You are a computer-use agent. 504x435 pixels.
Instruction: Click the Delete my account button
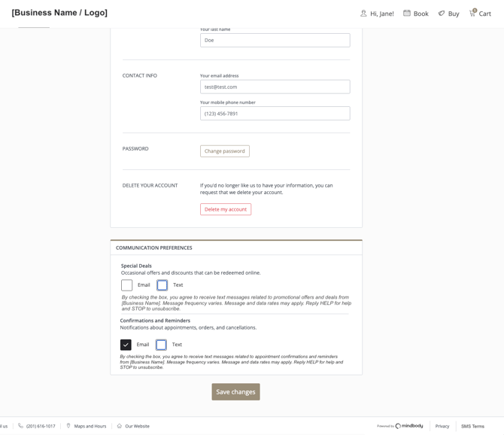point(226,209)
